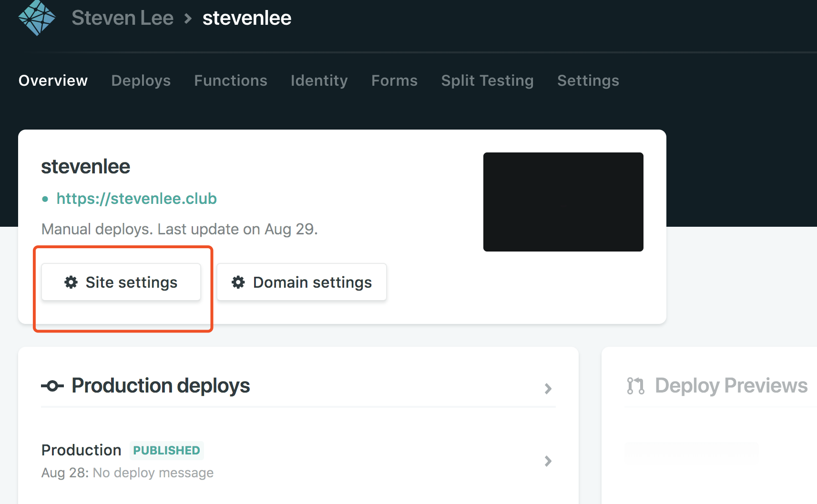Click the Site settings button
The height and width of the screenshot is (504, 817).
point(121,282)
